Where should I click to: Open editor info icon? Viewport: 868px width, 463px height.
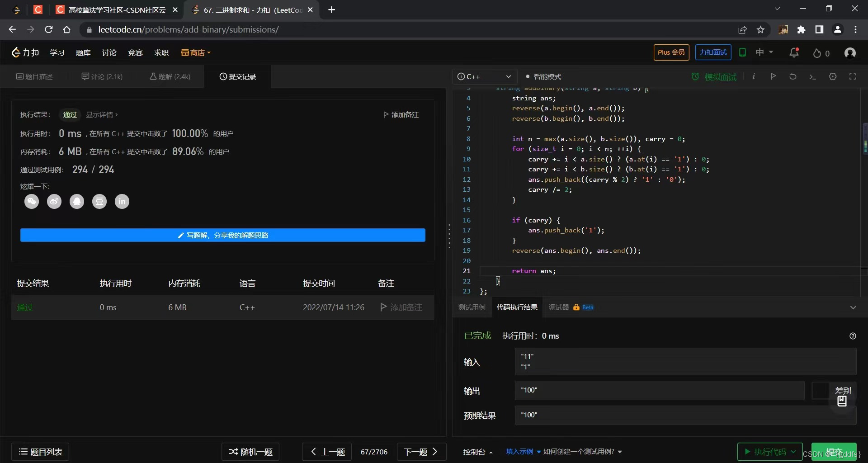(754, 76)
